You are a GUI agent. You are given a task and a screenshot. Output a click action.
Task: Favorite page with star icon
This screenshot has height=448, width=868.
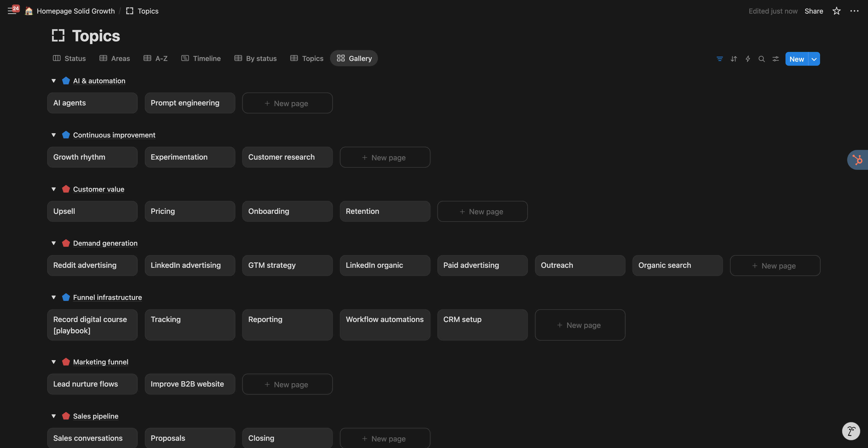click(x=836, y=11)
